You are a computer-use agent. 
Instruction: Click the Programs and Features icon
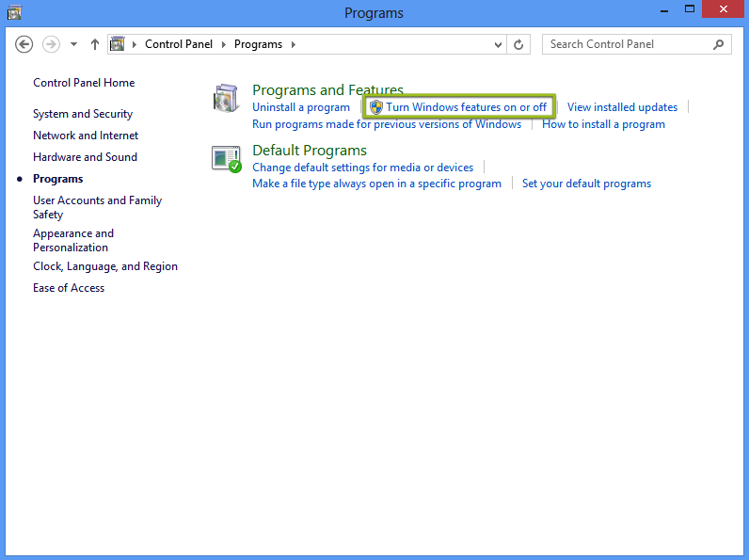(226, 98)
